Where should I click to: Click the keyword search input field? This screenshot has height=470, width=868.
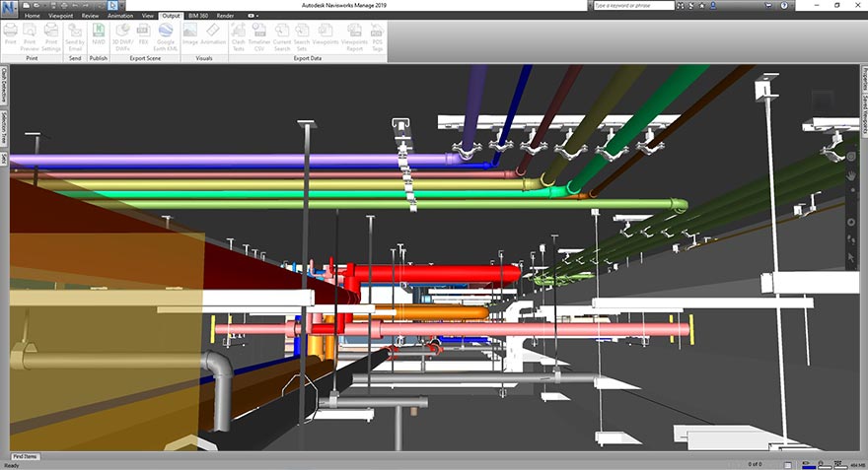[633, 5]
